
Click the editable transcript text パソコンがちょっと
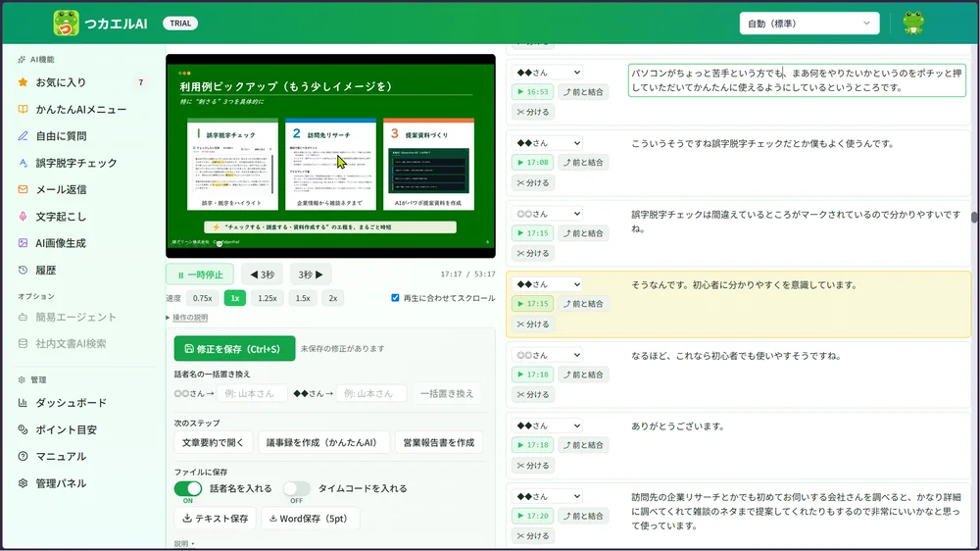(797, 80)
